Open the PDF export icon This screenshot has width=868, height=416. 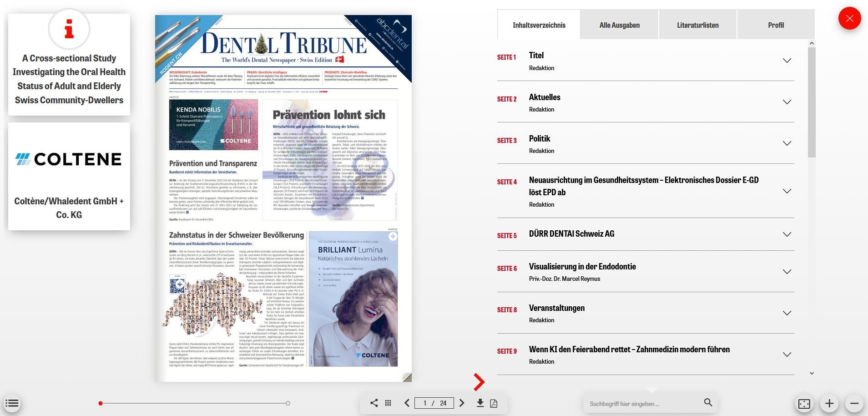(x=494, y=403)
